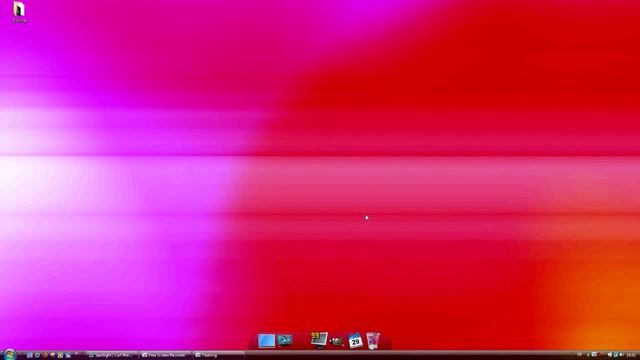Viewport: 640px width, 360px height.
Task: Open the Windows Start orb
Action: 9,354
